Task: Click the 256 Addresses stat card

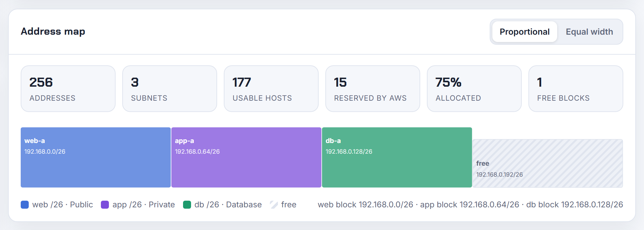Action: click(68, 89)
